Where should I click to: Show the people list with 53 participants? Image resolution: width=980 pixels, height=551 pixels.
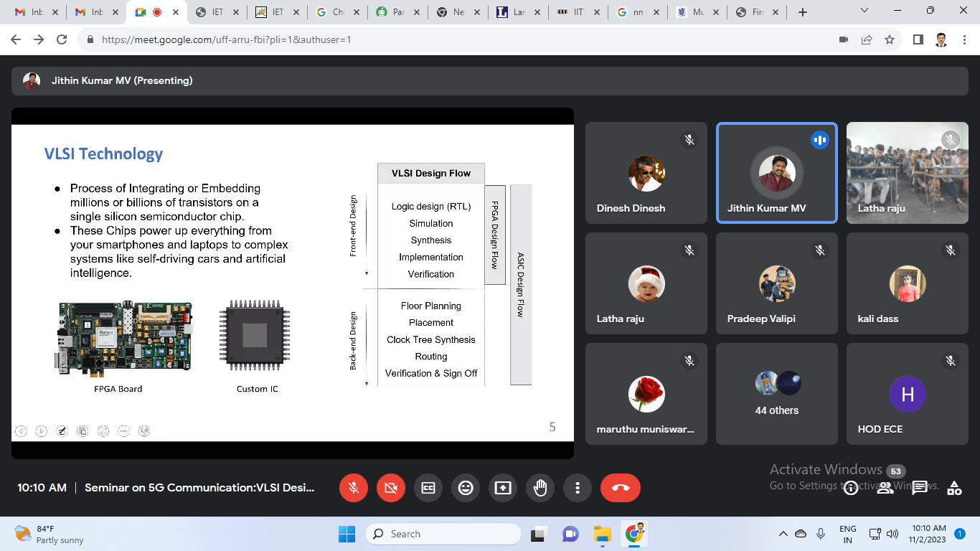point(885,489)
